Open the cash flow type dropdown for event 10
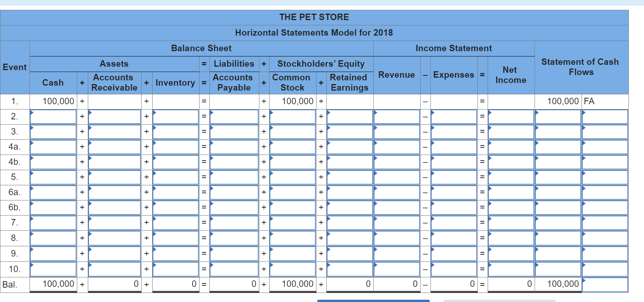Image resolution: width=644 pixels, height=302 pixels. click(x=605, y=269)
